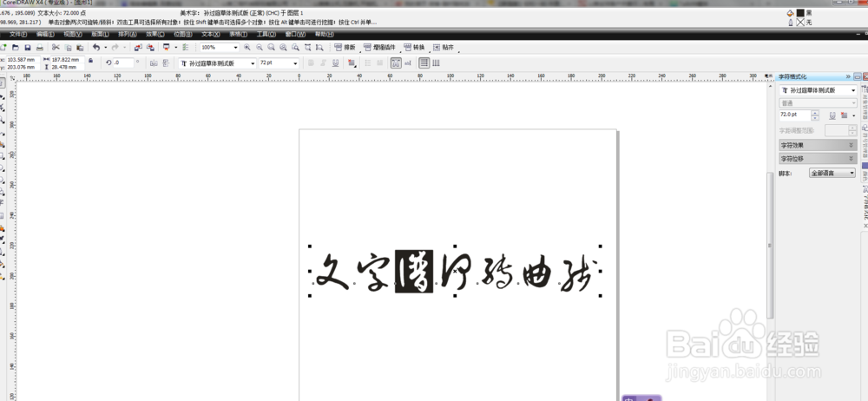Click the vertical scrollbar of canvas
Image resolution: width=868 pixels, height=401 pixels.
769,244
